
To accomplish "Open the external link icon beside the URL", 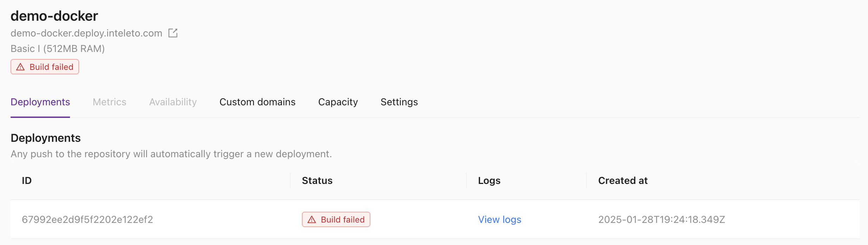I will [173, 33].
